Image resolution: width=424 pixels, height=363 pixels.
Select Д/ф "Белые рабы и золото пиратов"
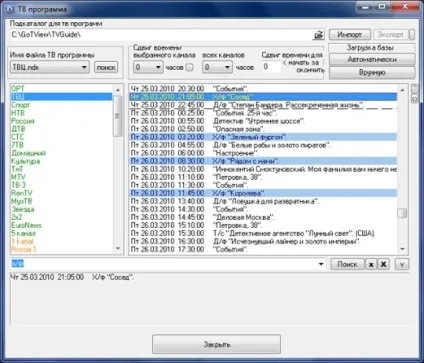(263, 145)
